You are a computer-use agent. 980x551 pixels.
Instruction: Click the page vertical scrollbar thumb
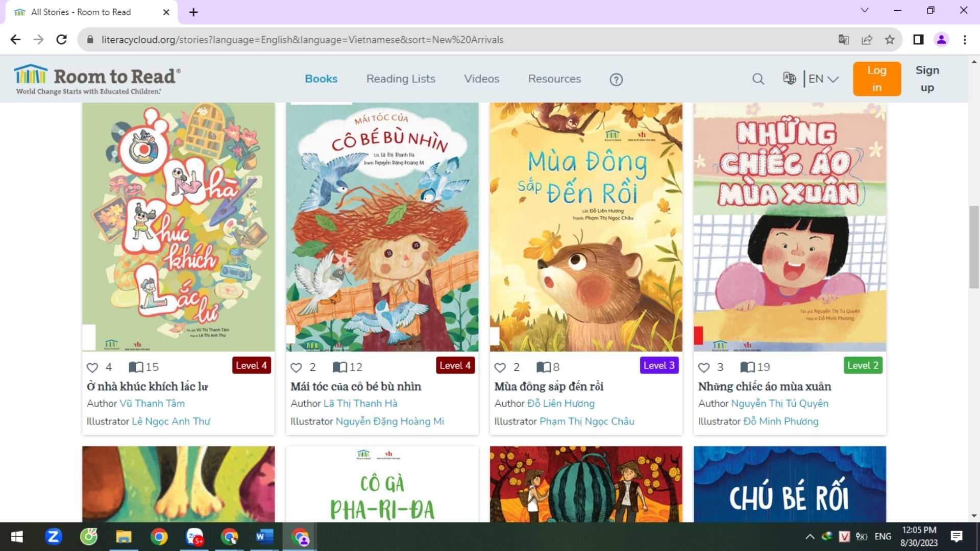click(974, 247)
